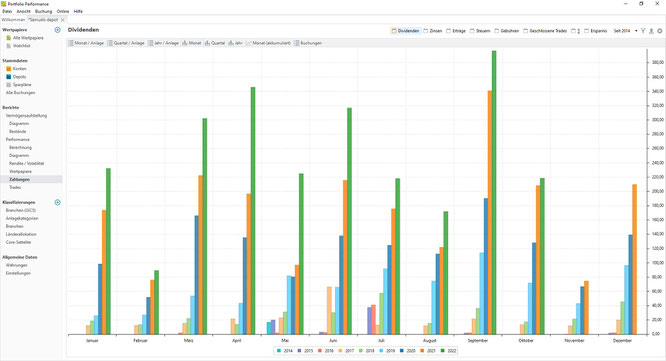Open the Buchungen table view
The height and width of the screenshot is (361, 666).
(308, 43)
